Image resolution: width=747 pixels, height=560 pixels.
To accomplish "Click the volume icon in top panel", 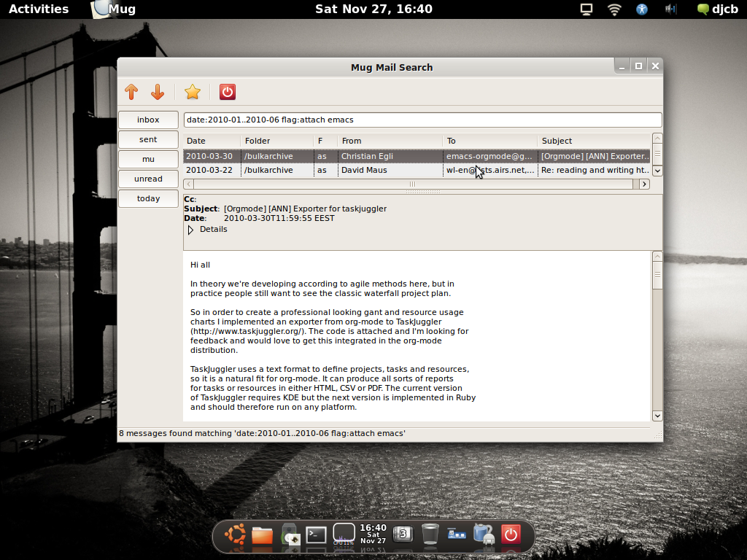I will tap(670, 9).
